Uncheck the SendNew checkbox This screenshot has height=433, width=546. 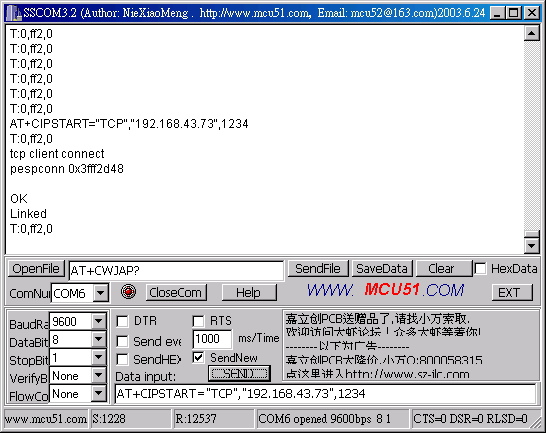[x=198, y=358]
